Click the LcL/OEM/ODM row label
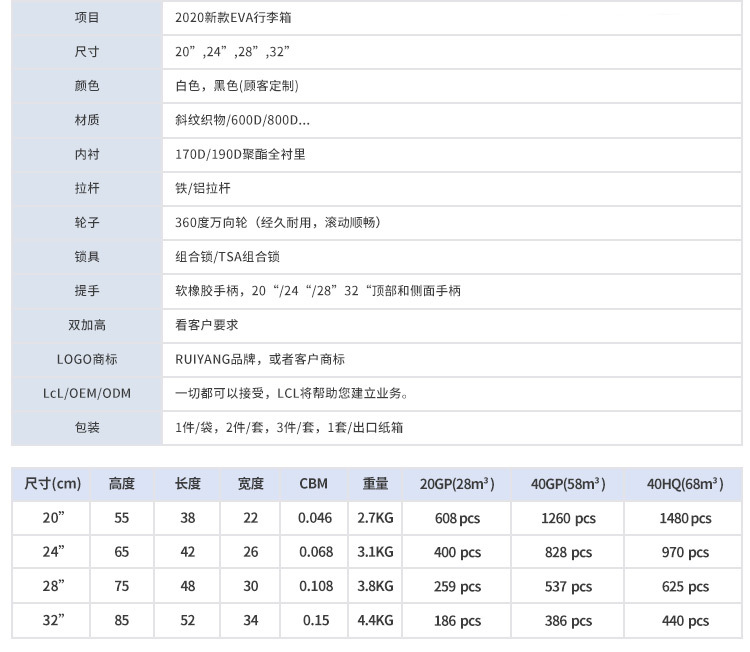This screenshot has height=652, width=750. point(87,393)
